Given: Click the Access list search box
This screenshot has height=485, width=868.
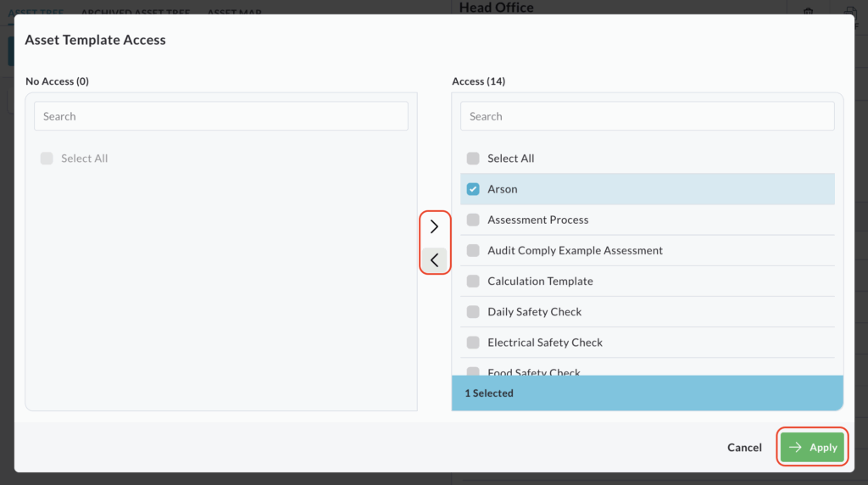Looking at the screenshot, I should coord(647,116).
